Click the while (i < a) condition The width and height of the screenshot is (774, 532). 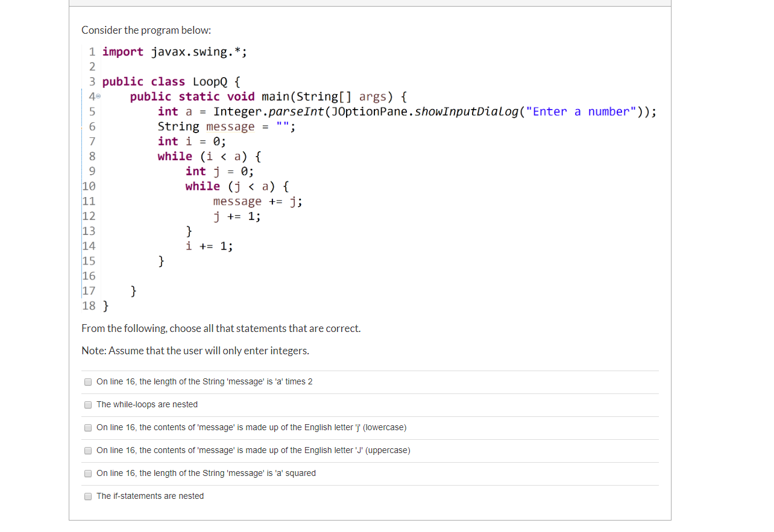pyautogui.click(x=208, y=156)
